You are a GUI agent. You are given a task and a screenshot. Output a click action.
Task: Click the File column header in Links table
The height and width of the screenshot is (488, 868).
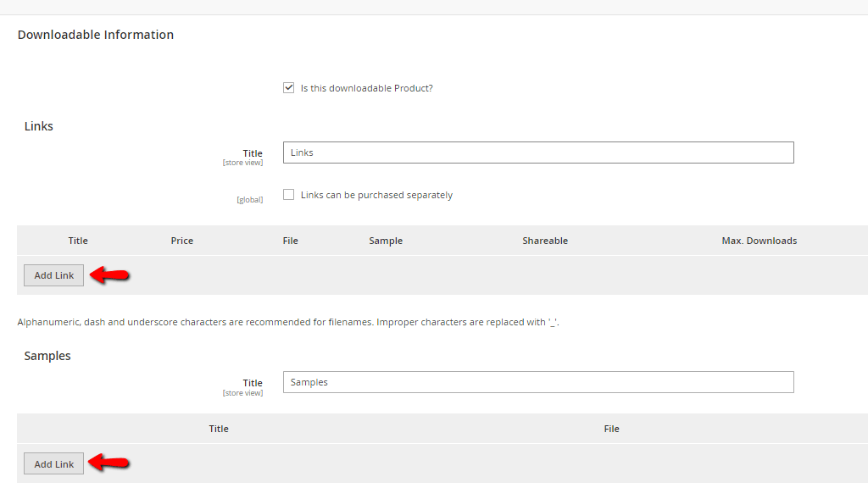(x=290, y=240)
